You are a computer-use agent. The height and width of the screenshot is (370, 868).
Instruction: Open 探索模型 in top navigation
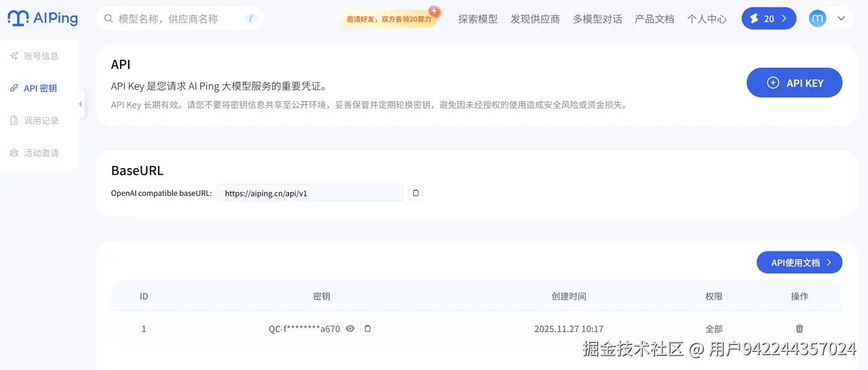[x=478, y=19]
